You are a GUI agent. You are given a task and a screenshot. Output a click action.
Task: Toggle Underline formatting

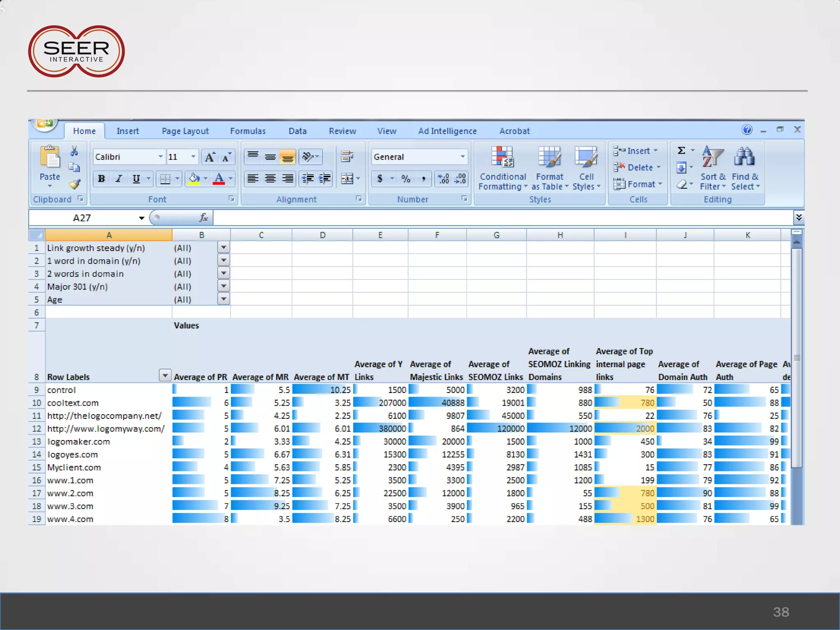pos(136,179)
